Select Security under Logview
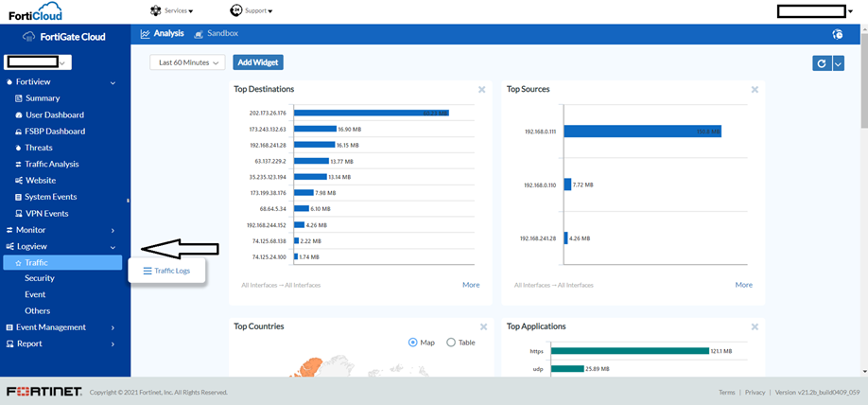Image resolution: width=868 pixels, height=405 pixels. pyautogui.click(x=40, y=278)
